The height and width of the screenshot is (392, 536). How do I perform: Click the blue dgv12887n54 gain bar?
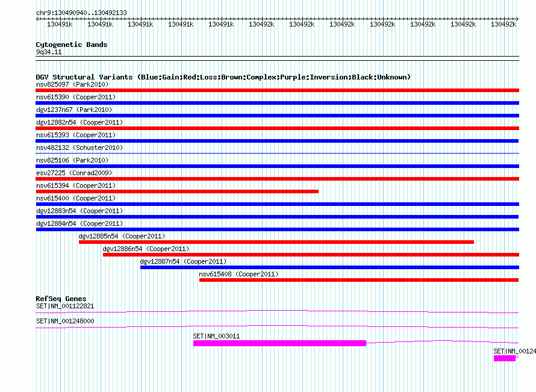pyautogui.click(x=329, y=267)
